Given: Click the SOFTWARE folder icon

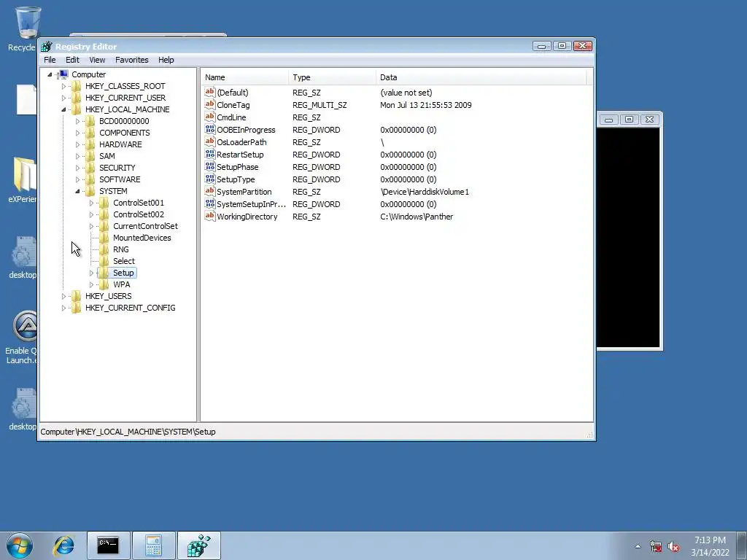Looking at the screenshot, I should pyautogui.click(x=90, y=179).
